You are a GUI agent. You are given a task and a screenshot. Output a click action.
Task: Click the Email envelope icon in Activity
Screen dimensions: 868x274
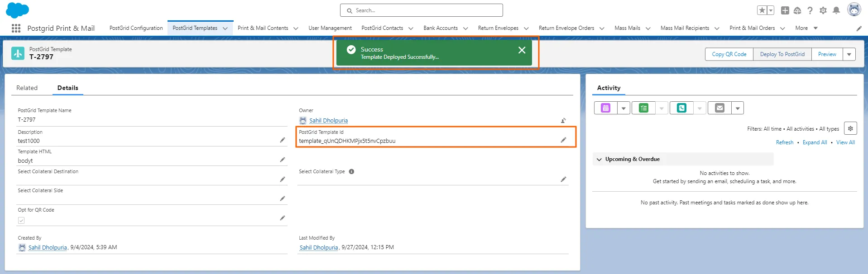[719, 108]
